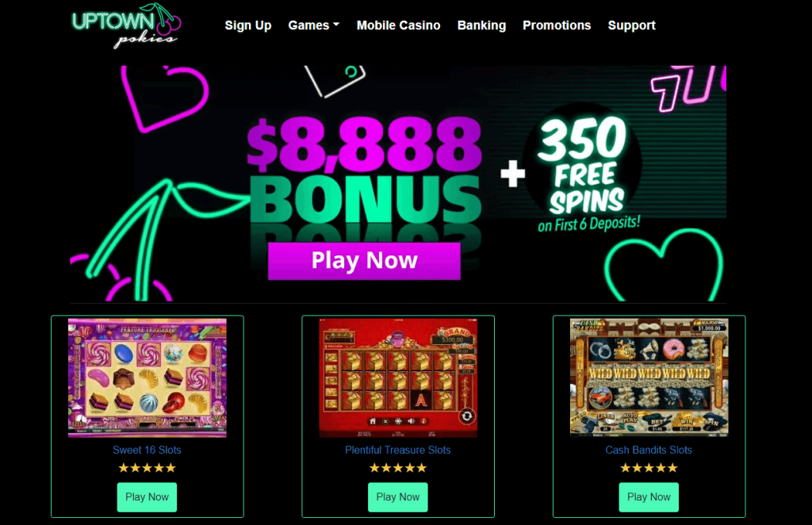The width and height of the screenshot is (812, 525).
Task: Go to Mobile Casino
Action: (x=398, y=25)
